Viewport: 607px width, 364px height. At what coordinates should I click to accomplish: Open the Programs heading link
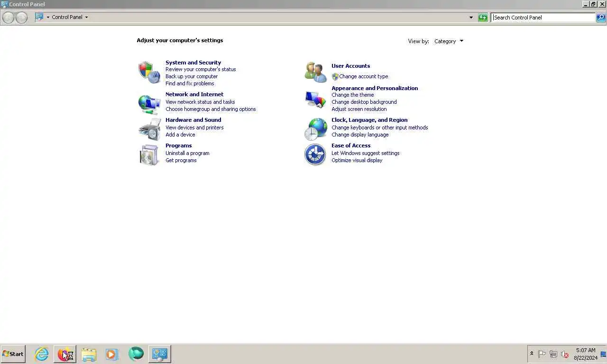coord(178,146)
